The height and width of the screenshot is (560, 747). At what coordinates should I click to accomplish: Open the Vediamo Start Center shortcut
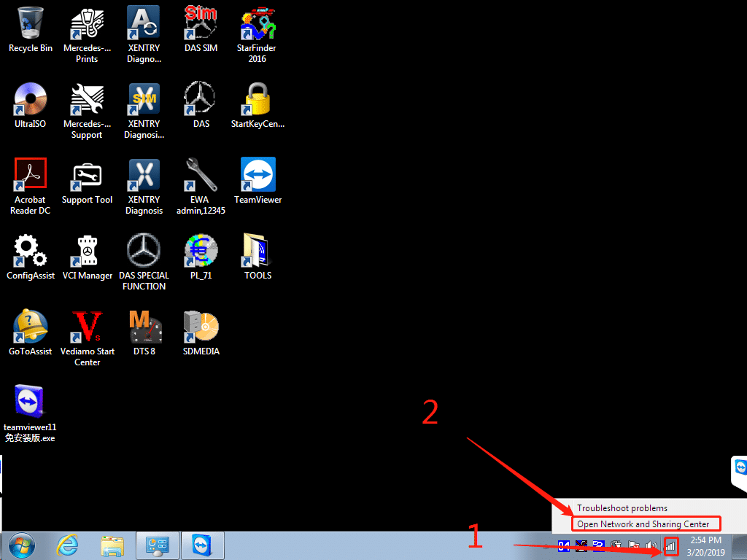pos(87,328)
